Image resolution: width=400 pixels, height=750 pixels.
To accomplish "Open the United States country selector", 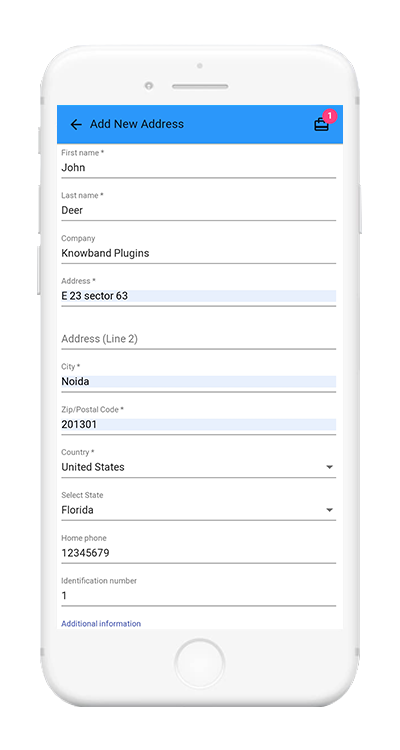I will coord(199,467).
